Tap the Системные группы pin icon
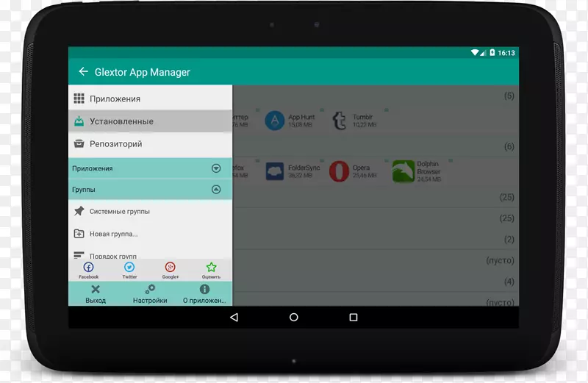Screen dimensions: 588x383 click(79, 211)
